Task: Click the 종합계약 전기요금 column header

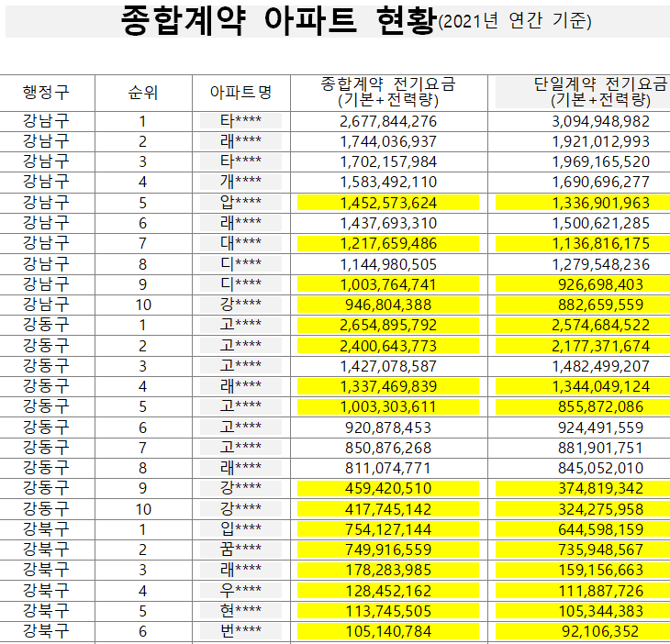Action: pos(388,93)
